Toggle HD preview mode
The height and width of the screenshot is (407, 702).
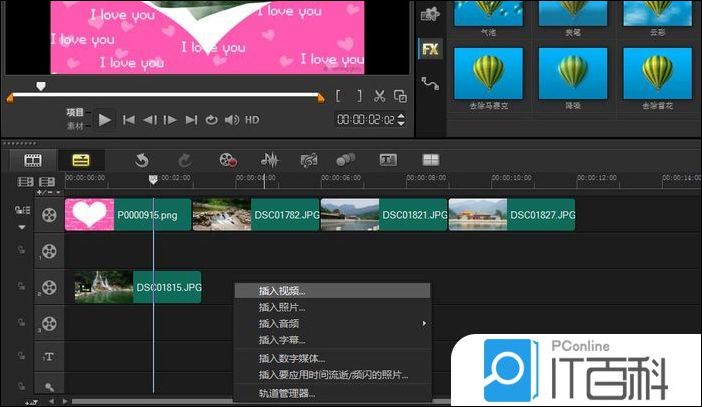click(252, 120)
